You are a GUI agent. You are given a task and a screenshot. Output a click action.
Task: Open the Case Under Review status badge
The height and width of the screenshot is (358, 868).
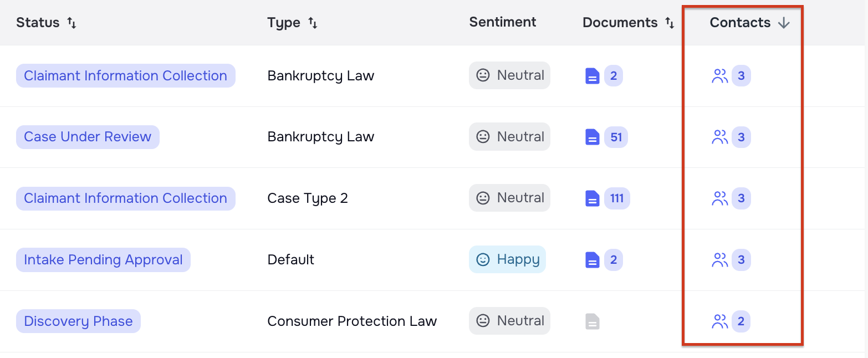[x=87, y=136]
